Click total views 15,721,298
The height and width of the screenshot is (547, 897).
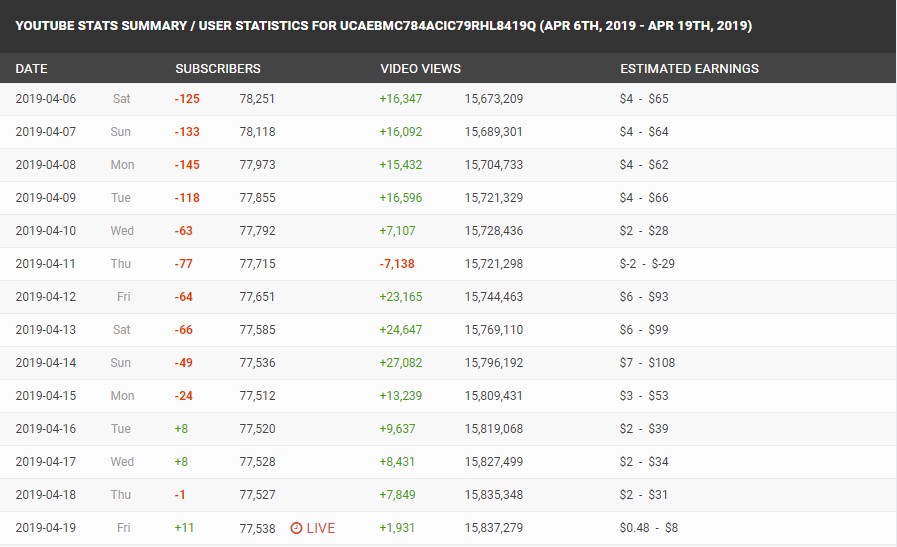tap(494, 264)
